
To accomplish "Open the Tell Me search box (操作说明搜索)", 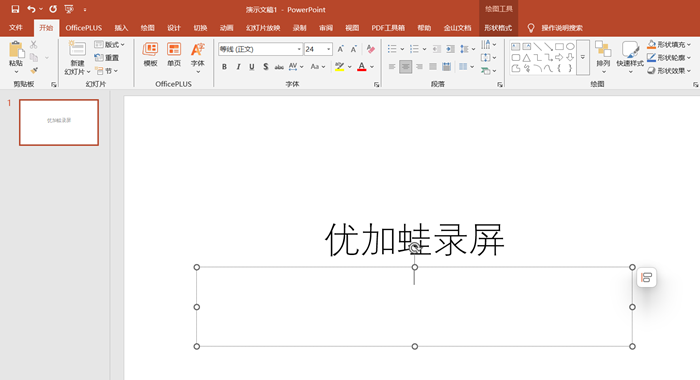I will [x=562, y=28].
